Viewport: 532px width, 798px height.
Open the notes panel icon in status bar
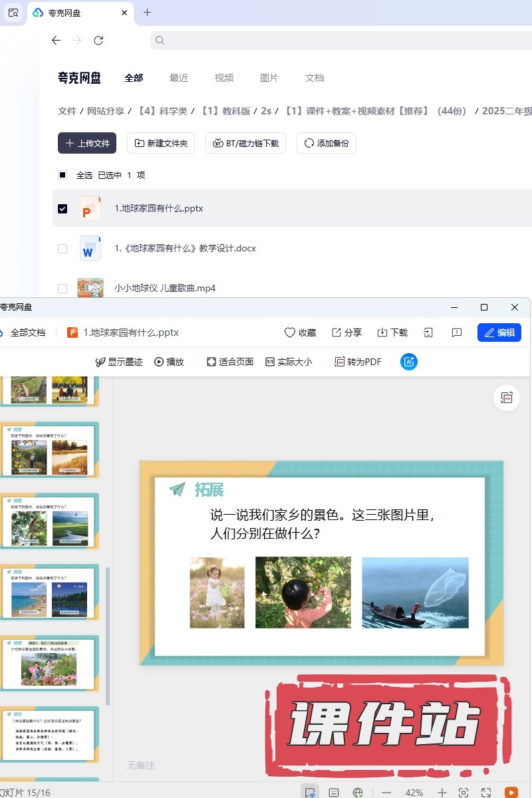tap(334, 793)
